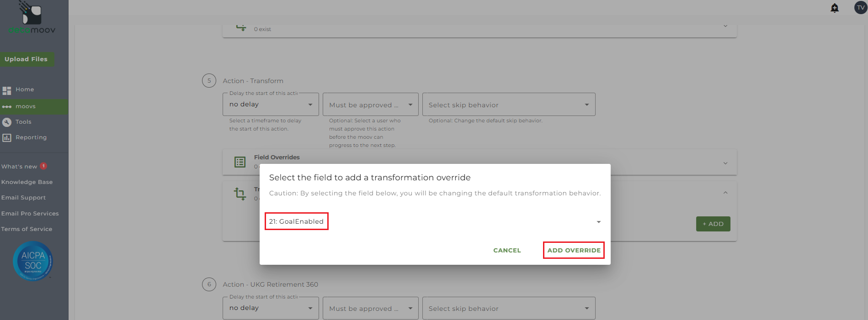Click the Upload Files button
The height and width of the screenshot is (320, 868).
pyautogui.click(x=26, y=59)
